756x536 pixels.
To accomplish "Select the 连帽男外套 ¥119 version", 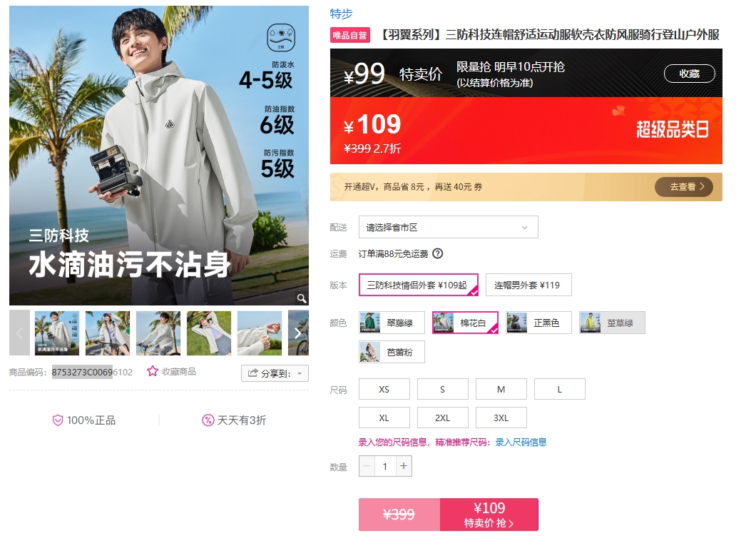I will [528, 285].
